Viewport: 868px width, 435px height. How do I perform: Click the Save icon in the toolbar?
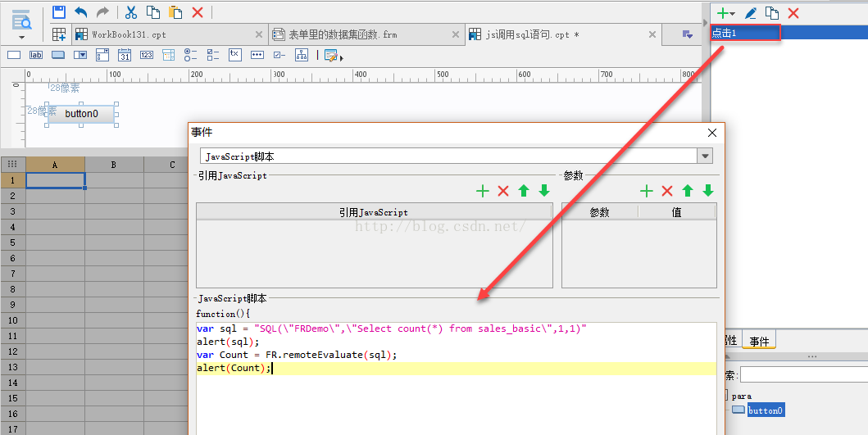[59, 12]
